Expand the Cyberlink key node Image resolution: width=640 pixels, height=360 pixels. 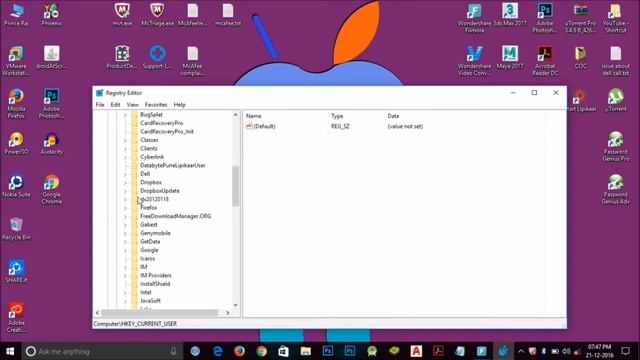coord(125,157)
